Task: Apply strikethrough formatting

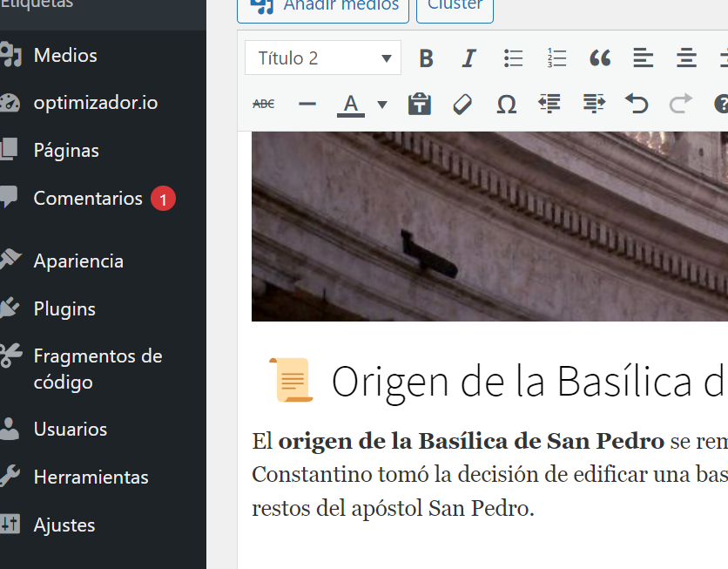Action: coord(263,104)
